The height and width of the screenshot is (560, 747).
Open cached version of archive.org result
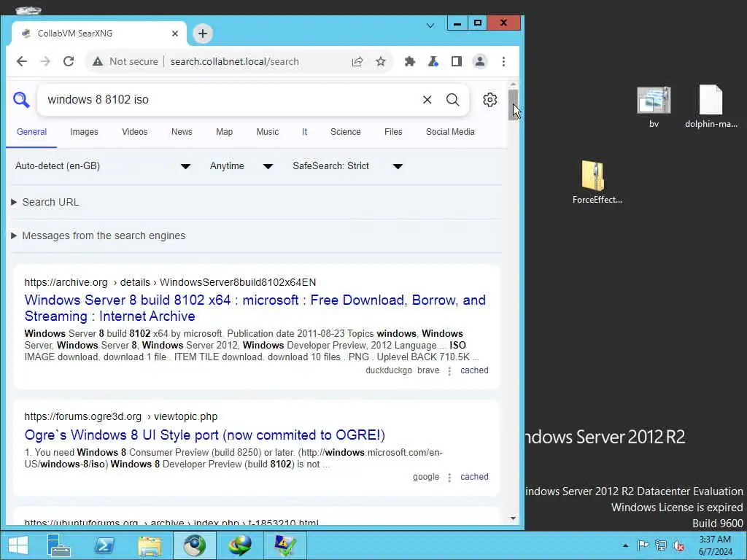(474, 370)
